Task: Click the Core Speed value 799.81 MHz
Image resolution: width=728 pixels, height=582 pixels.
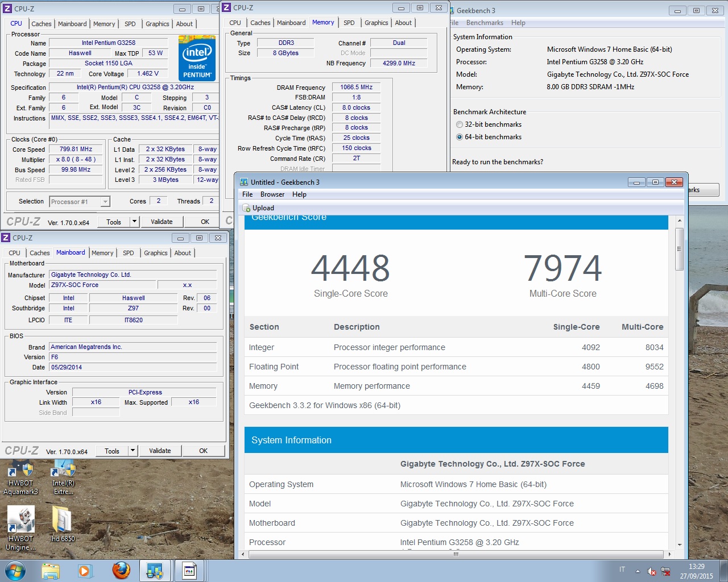Action: [x=76, y=149]
